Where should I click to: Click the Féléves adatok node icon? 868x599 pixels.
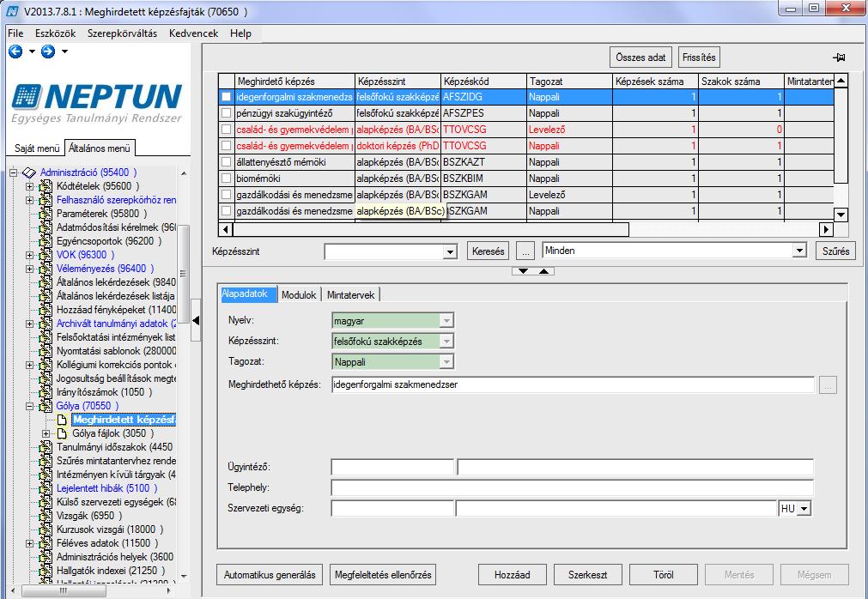(x=46, y=543)
